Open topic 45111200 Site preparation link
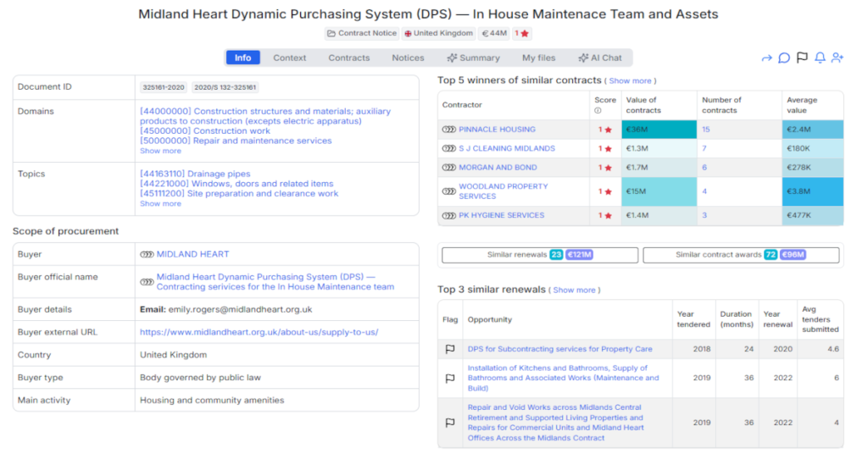868x454 pixels. click(x=238, y=194)
